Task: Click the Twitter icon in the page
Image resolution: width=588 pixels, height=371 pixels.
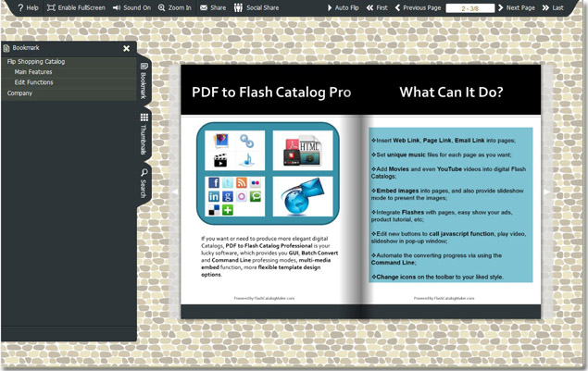Action: pyautogui.click(x=228, y=182)
